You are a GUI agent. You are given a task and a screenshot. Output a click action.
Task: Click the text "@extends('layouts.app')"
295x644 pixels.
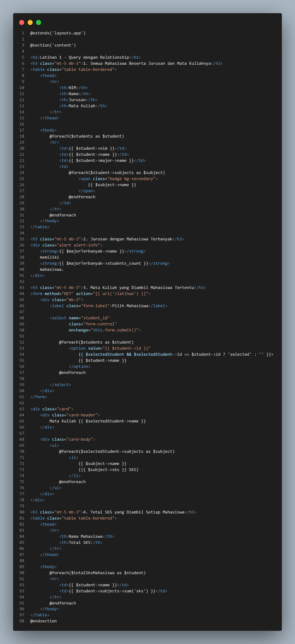pyautogui.click(x=58, y=33)
